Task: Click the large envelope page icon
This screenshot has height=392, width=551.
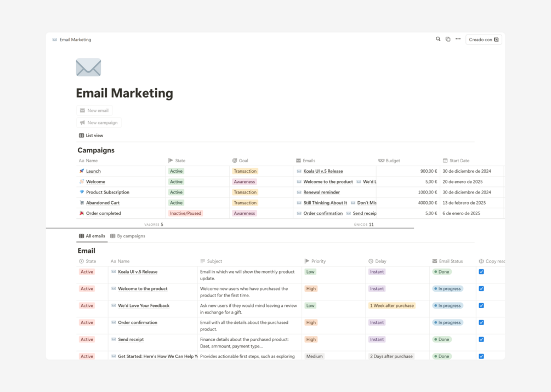Action: [89, 67]
